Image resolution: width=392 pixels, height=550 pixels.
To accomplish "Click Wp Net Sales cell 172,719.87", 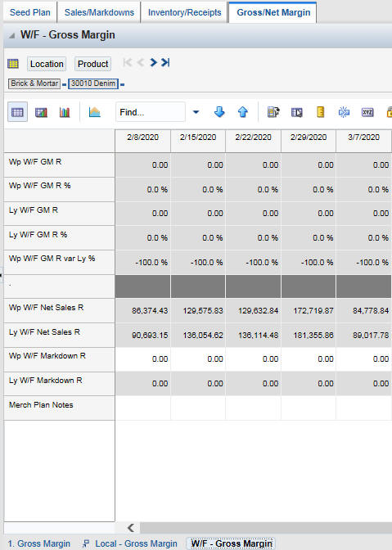I will [x=309, y=311].
